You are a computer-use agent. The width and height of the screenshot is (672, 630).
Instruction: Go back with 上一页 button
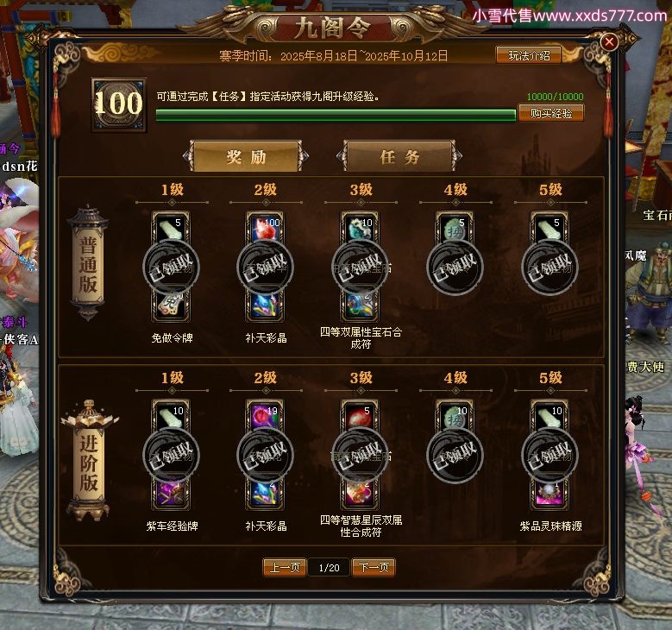coord(285,567)
